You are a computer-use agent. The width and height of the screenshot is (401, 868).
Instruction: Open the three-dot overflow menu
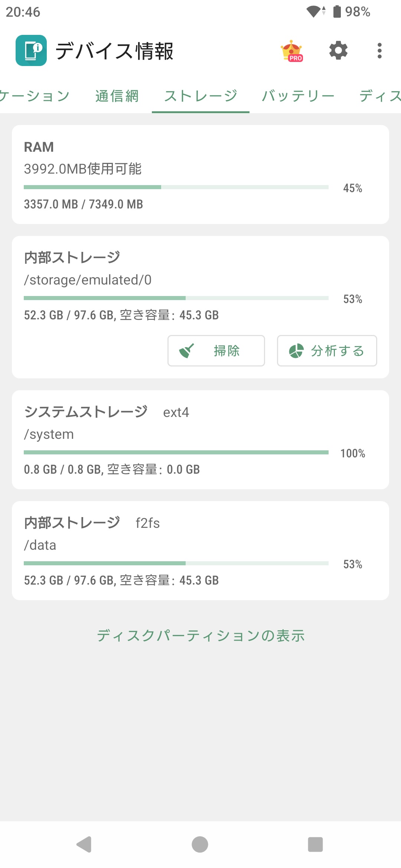tap(379, 51)
